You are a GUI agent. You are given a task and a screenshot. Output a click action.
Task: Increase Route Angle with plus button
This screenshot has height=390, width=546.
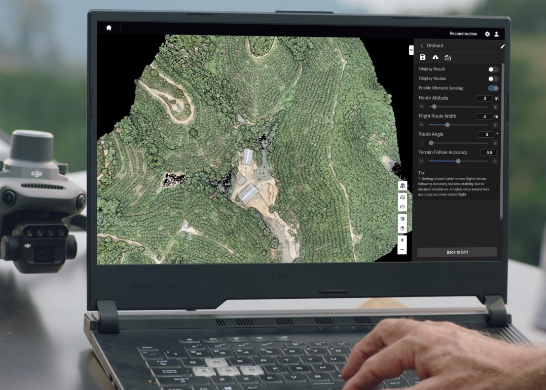click(495, 143)
